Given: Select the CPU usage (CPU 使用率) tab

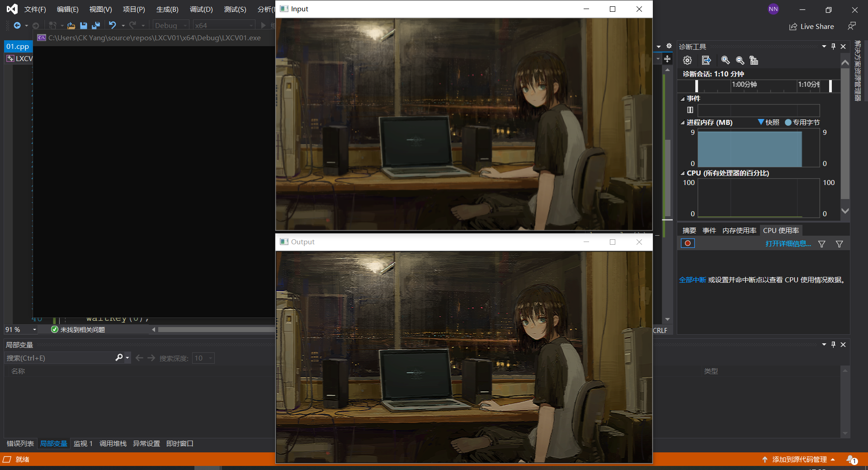Looking at the screenshot, I should [x=781, y=230].
